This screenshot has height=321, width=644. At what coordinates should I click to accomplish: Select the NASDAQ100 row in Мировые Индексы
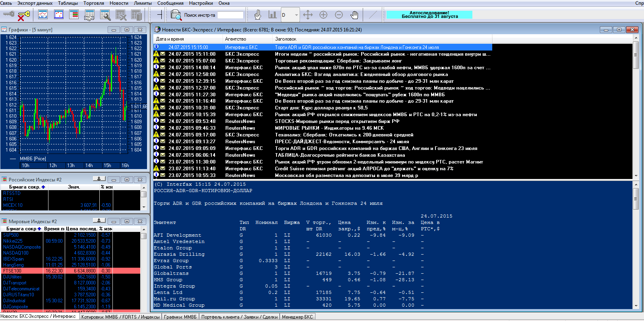(70, 253)
